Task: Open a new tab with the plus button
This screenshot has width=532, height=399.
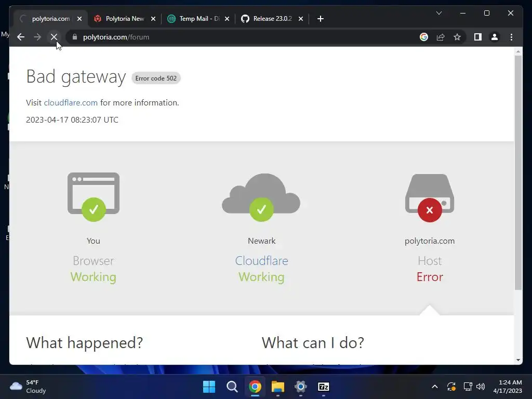Action: [x=320, y=19]
